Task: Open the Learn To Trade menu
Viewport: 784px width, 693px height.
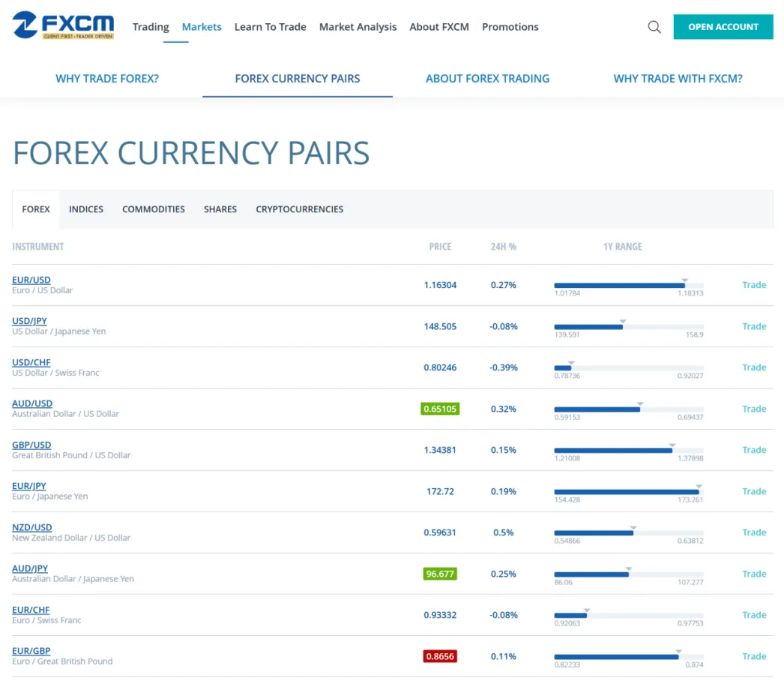Action: click(x=270, y=27)
